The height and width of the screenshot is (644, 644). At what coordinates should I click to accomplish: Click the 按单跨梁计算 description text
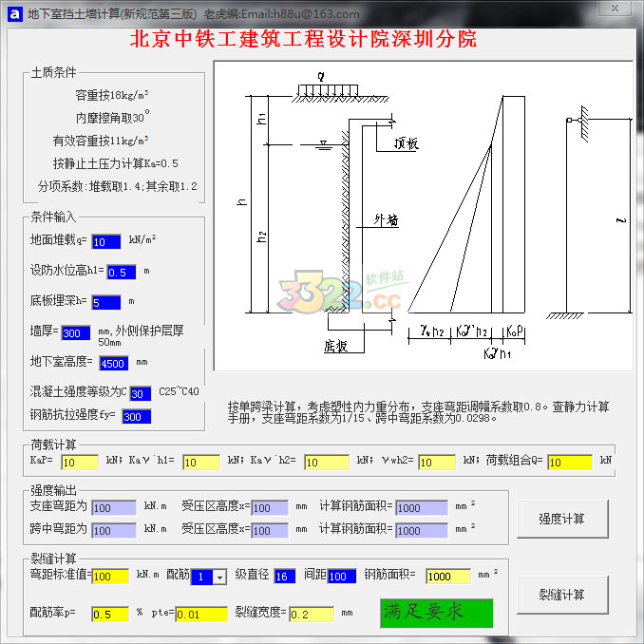tap(419, 412)
